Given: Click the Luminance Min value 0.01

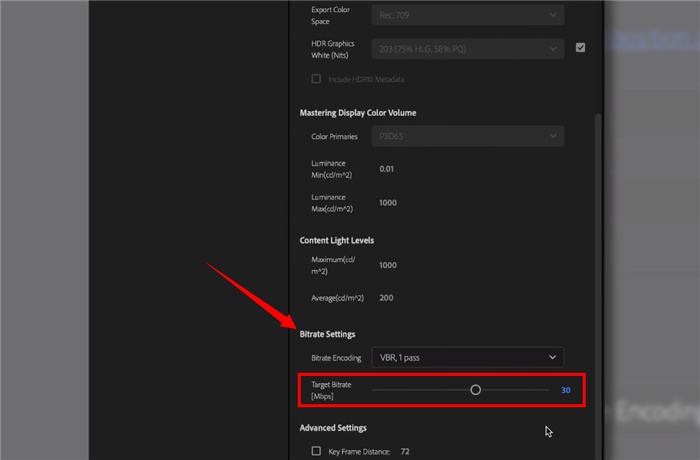Looking at the screenshot, I should tap(387, 169).
